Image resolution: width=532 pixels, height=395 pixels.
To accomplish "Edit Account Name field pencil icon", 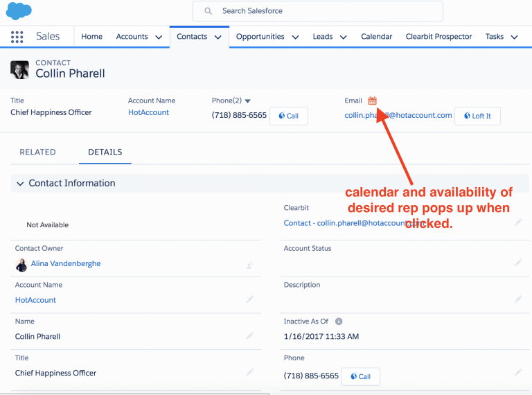I will [x=249, y=299].
